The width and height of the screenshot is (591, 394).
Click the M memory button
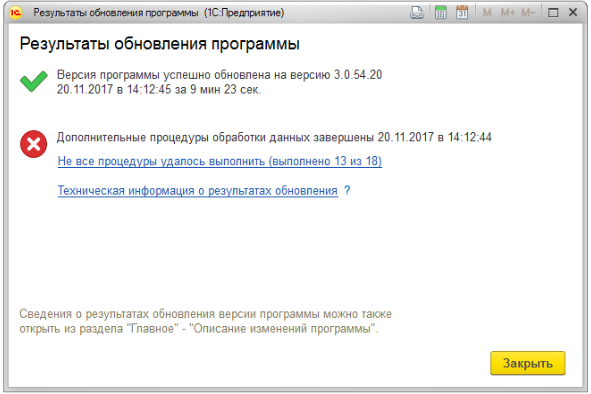487,13
